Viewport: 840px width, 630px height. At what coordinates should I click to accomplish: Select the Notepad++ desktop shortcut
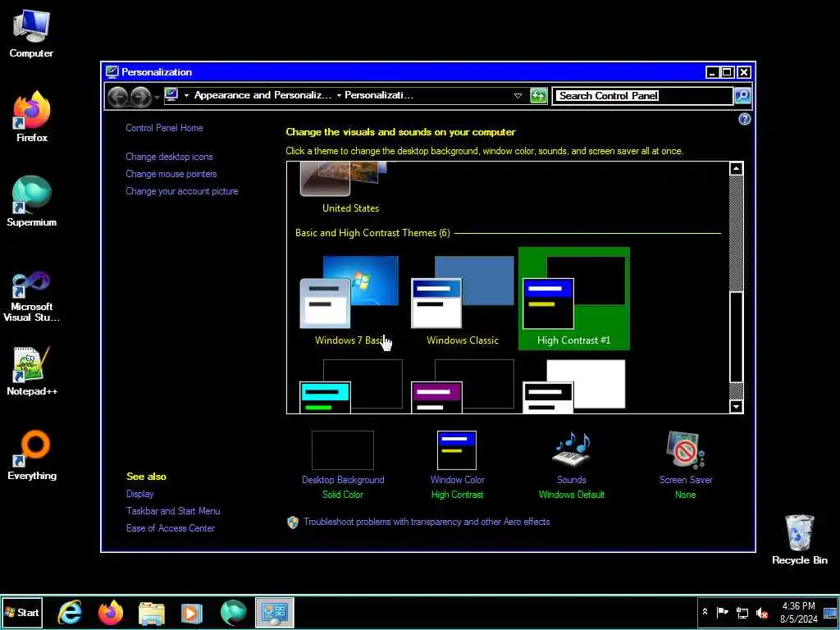tap(31, 371)
